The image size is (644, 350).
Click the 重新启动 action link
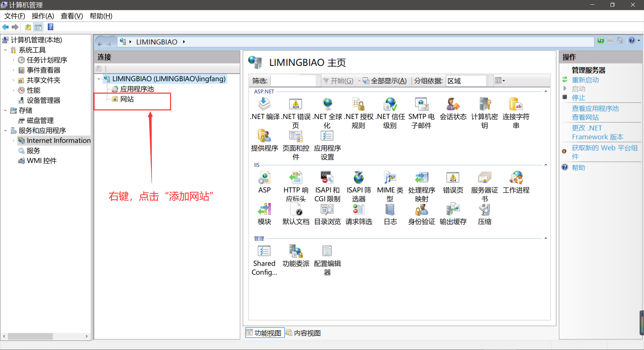pos(585,80)
